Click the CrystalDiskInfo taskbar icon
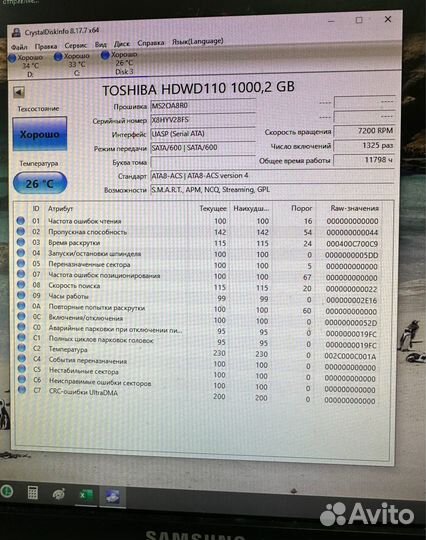The width and height of the screenshot is (426, 540). (113, 497)
